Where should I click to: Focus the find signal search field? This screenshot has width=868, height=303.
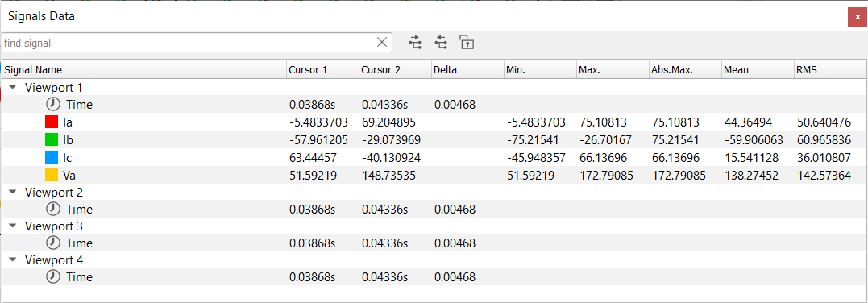pyautogui.click(x=189, y=43)
